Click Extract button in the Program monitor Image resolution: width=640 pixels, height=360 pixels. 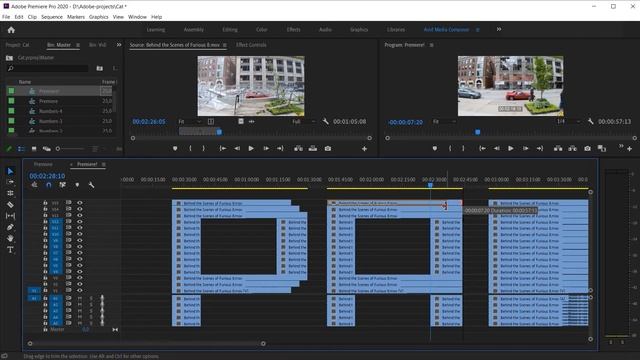[572, 149]
